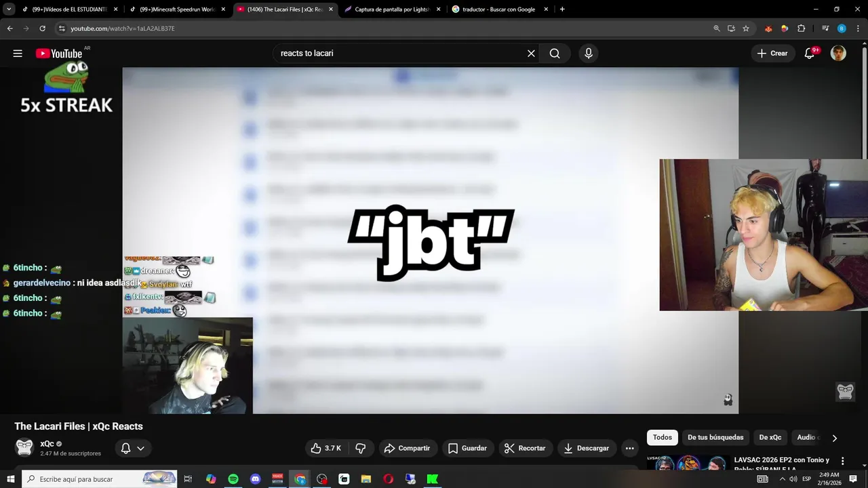Run search with magnifier button
Image resolution: width=868 pixels, height=488 pixels.
(555, 54)
